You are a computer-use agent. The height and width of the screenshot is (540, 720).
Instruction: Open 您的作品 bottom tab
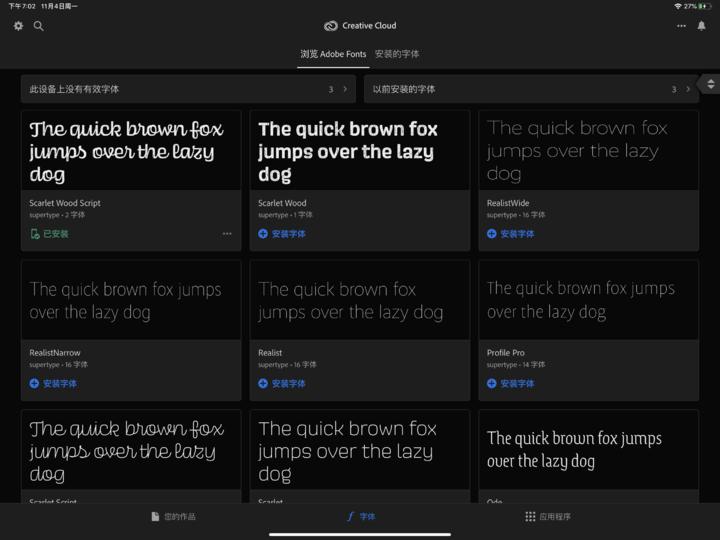click(173, 517)
